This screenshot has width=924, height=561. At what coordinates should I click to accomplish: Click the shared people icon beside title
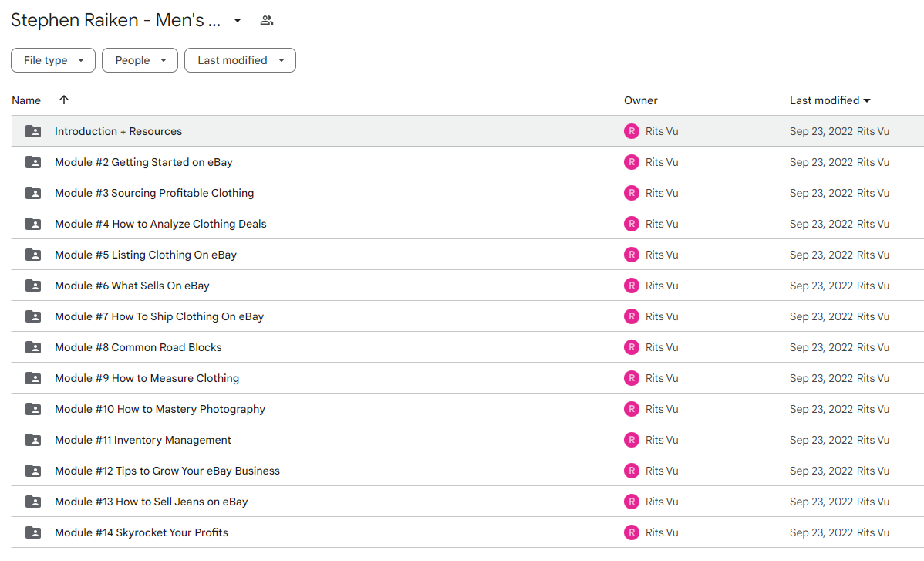click(x=266, y=21)
